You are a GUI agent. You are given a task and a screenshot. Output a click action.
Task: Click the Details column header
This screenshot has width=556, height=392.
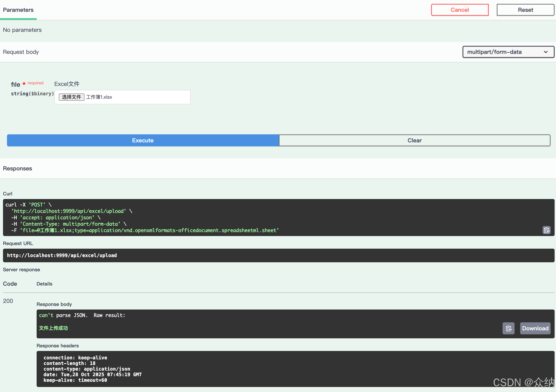(x=44, y=284)
